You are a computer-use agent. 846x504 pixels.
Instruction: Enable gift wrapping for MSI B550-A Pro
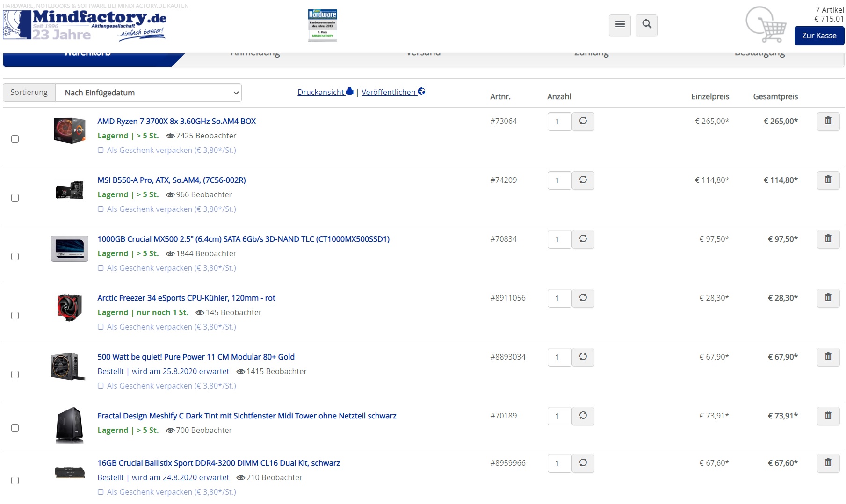coord(101,209)
